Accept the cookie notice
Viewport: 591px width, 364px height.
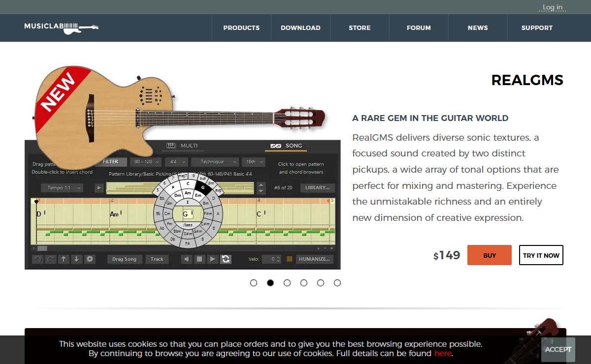tap(558, 350)
